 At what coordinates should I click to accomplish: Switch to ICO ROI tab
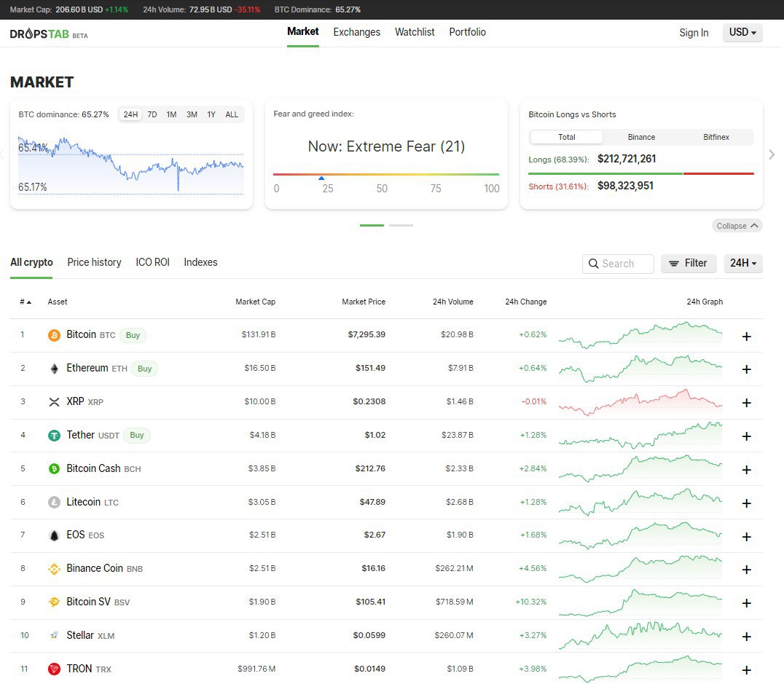(152, 262)
